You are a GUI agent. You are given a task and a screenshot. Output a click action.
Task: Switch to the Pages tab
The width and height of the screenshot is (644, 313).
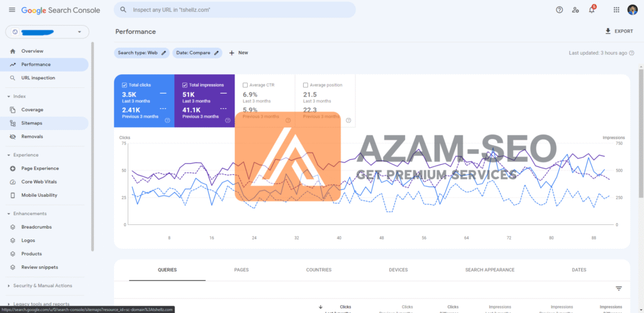tap(241, 270)
